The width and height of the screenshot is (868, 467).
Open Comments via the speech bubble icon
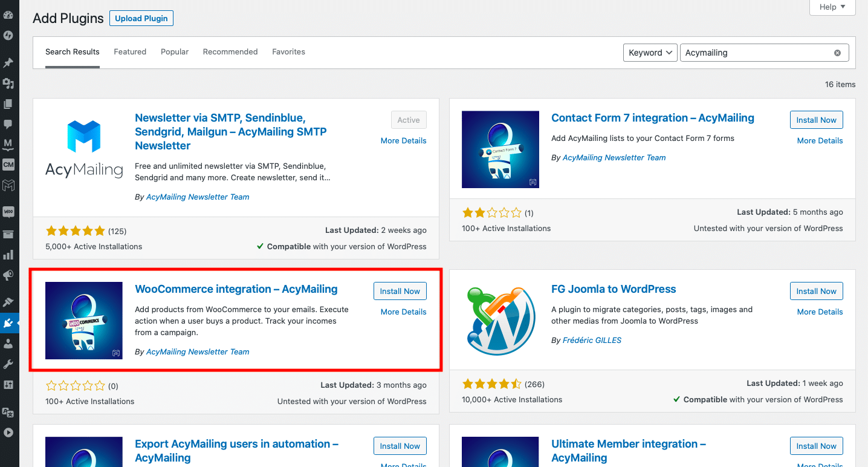coord(8,124)
